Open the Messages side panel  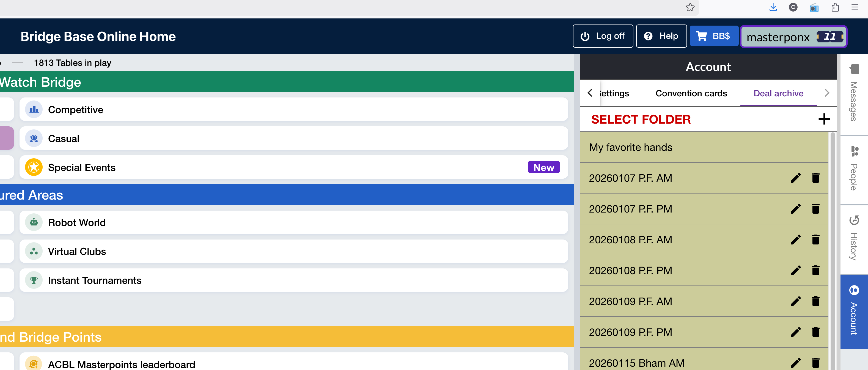coord(854,94)
